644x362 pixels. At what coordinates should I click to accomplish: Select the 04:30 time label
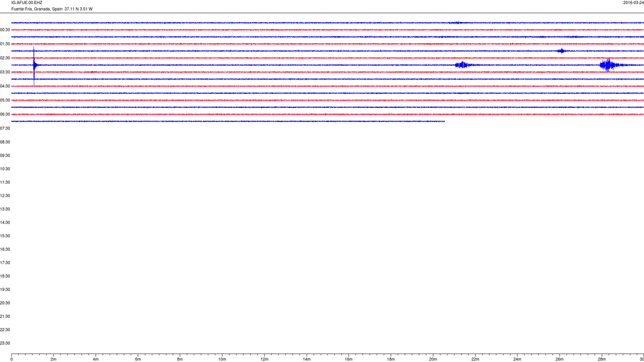click(5, 86)
